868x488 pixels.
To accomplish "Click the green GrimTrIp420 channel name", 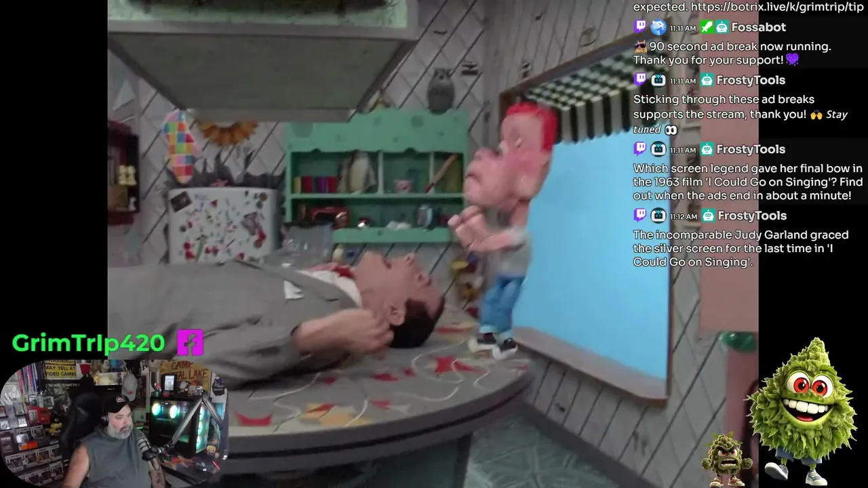I will 89,343.
